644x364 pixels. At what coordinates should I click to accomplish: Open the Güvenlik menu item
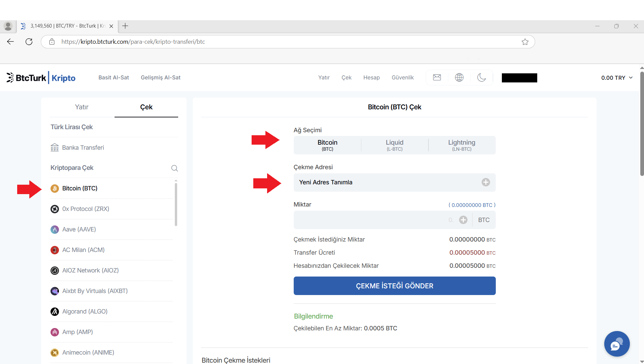[x=402, y=78]
